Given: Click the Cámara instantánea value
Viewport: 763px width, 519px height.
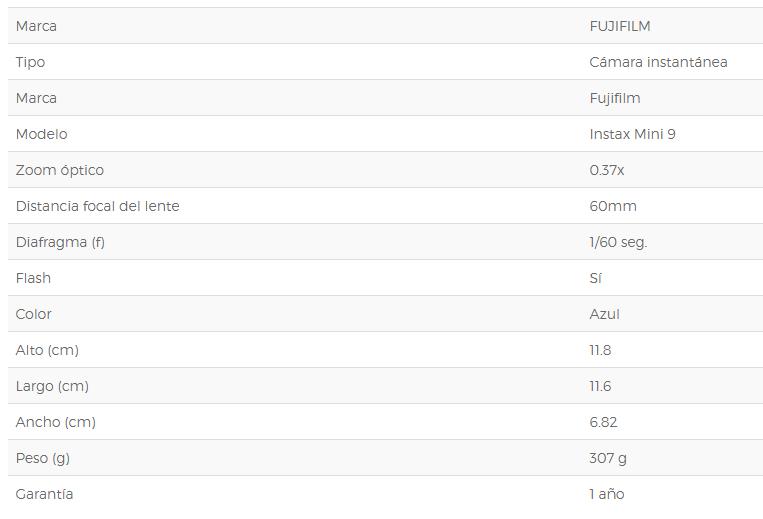Looking at the screenshot, I should (658, 62).
